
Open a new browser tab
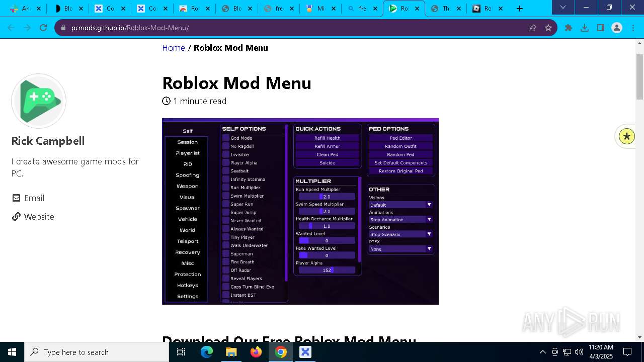click(520, 9)
